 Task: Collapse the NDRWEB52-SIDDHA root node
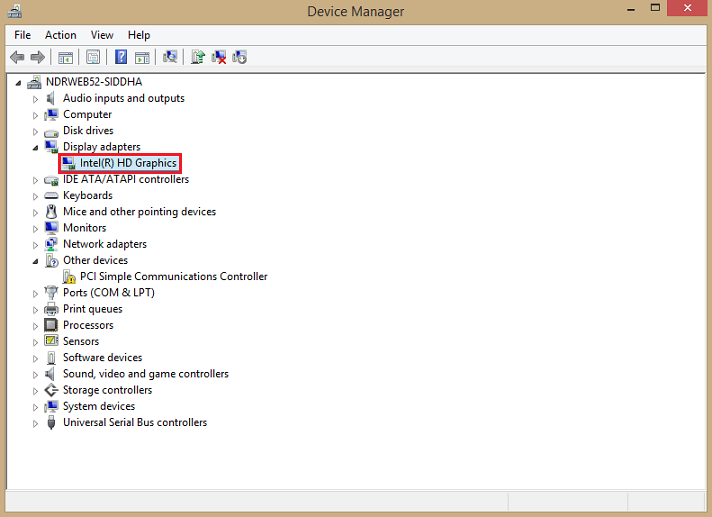[18, 83]
